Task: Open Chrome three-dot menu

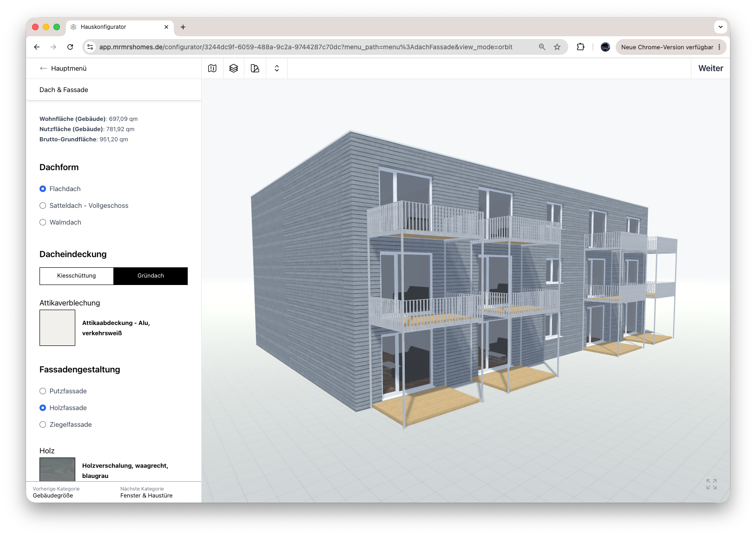Action: pyautogui.click(x=719, y=47)
